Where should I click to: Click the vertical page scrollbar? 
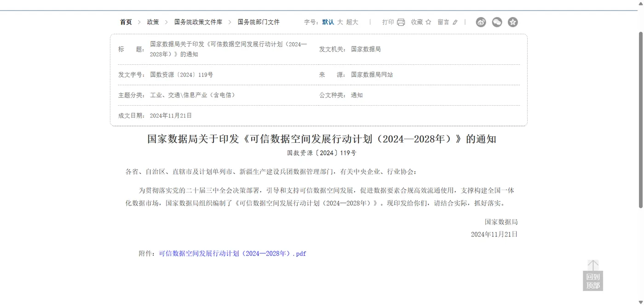tap(641, 119)
